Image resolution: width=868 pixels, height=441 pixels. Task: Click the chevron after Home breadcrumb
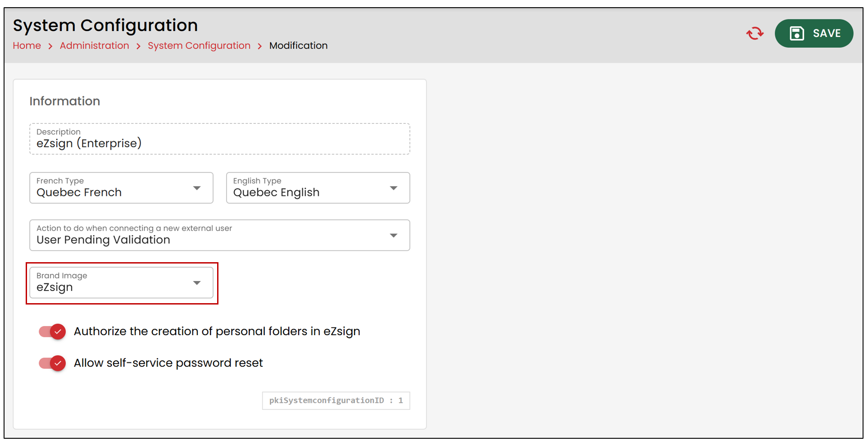point(50,46)
